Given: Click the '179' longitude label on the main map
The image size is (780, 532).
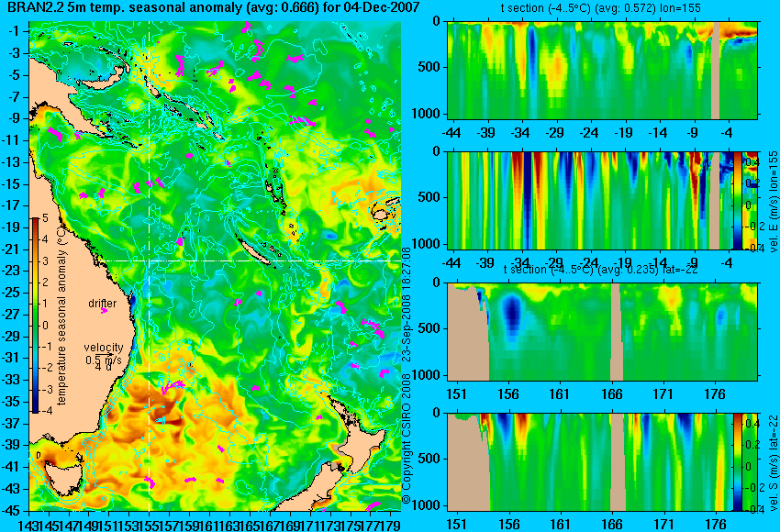Looking at the screenshot, I should [x=393, y=524].
